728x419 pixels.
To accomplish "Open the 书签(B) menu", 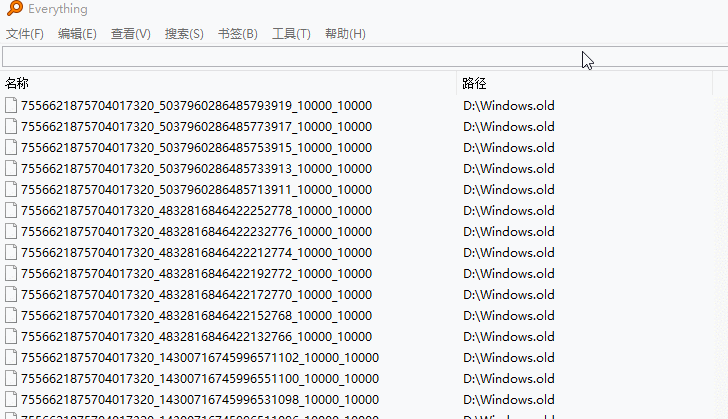I will coord(238,34).
